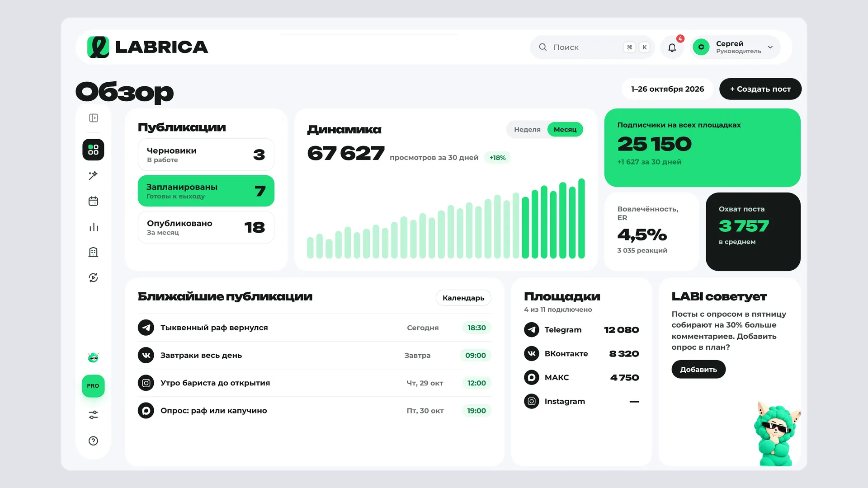Click the Поиск search field
This screenshot has height=488, width=868.
(592, 47)
